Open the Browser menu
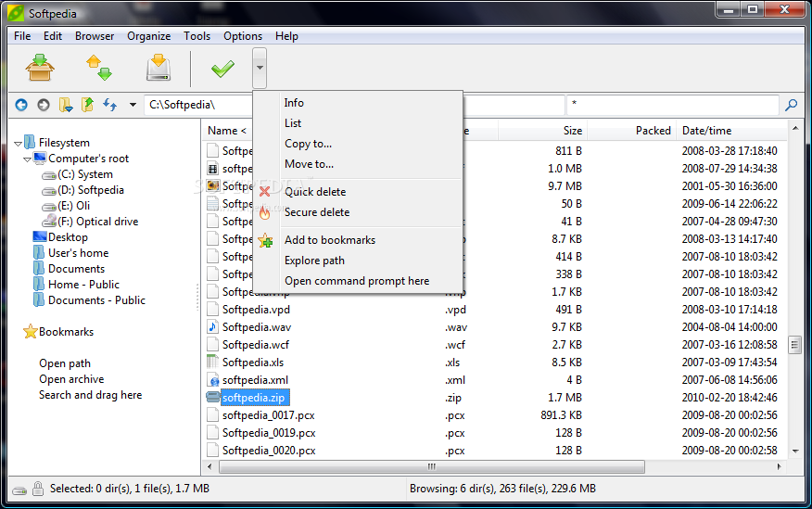 click(x=95, y=36)
